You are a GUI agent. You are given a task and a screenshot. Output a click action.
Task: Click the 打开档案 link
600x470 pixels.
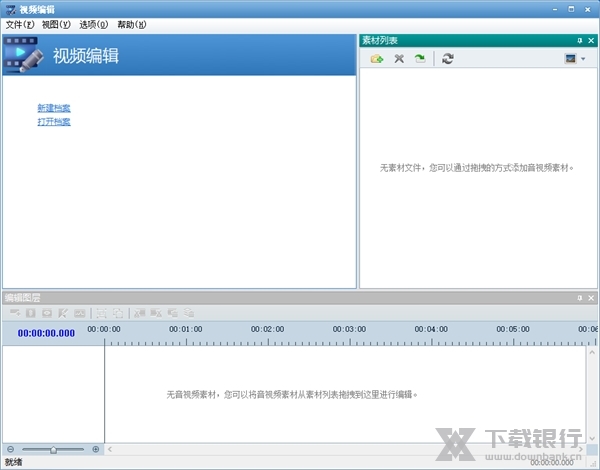[x=54, y=122]
